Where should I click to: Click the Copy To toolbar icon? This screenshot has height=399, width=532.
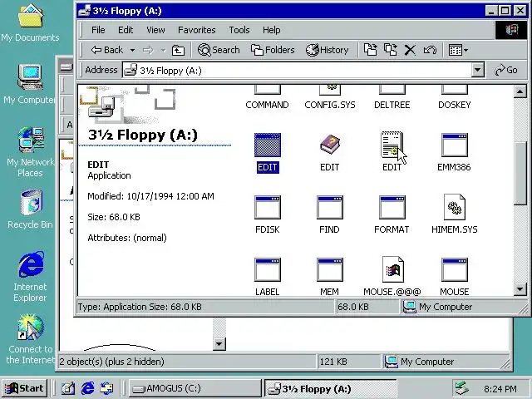391,50
